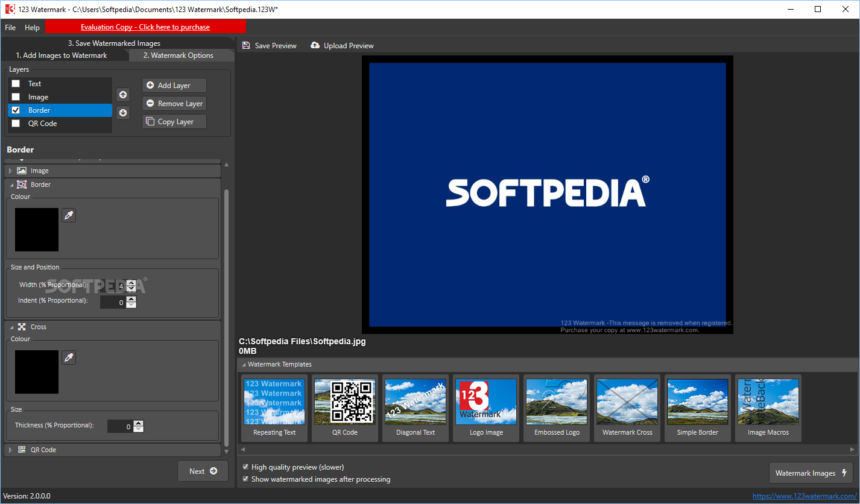Enable the Text layer checkbox

(x=16, y=84)
